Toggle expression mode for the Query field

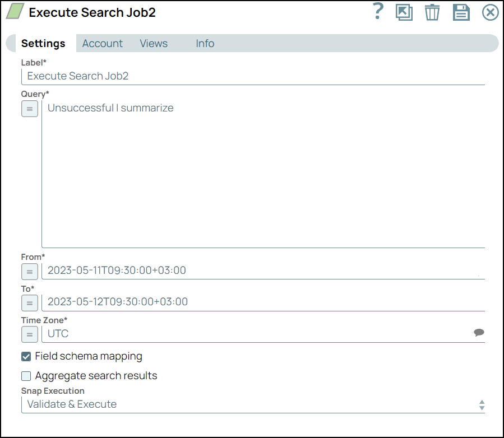[x=29, y=109]
